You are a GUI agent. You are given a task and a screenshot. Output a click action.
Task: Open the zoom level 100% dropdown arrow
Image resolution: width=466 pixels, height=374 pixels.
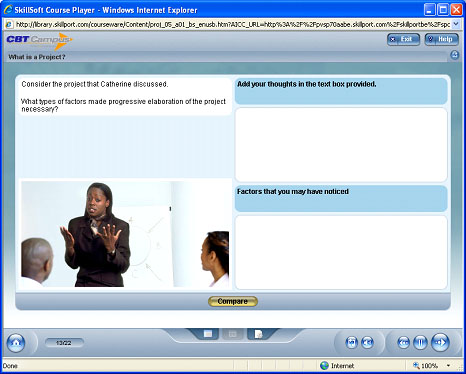pyautogui.click(x=449, y=366)
